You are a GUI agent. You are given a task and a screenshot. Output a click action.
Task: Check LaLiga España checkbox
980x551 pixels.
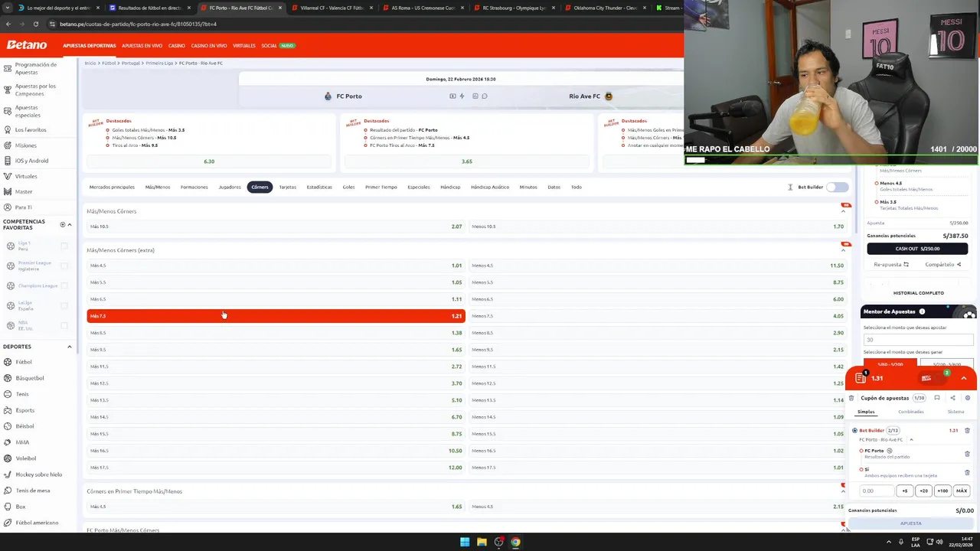[64, 305]
